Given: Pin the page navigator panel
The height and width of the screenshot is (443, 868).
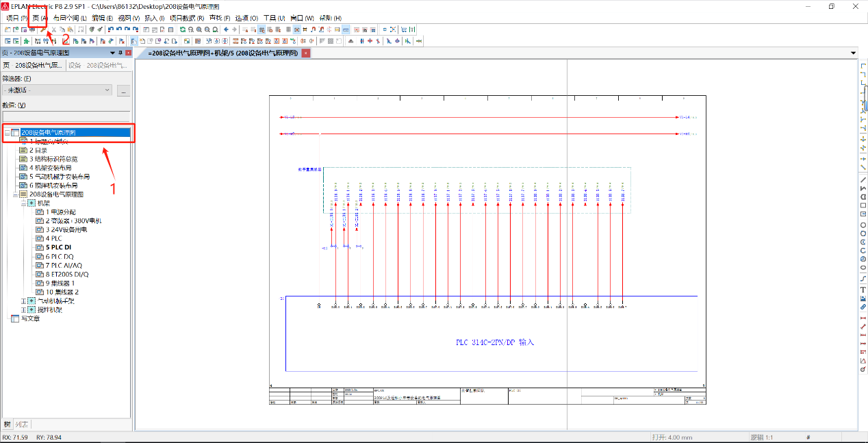Looking at the screenshot, I should tap(120, 53).
